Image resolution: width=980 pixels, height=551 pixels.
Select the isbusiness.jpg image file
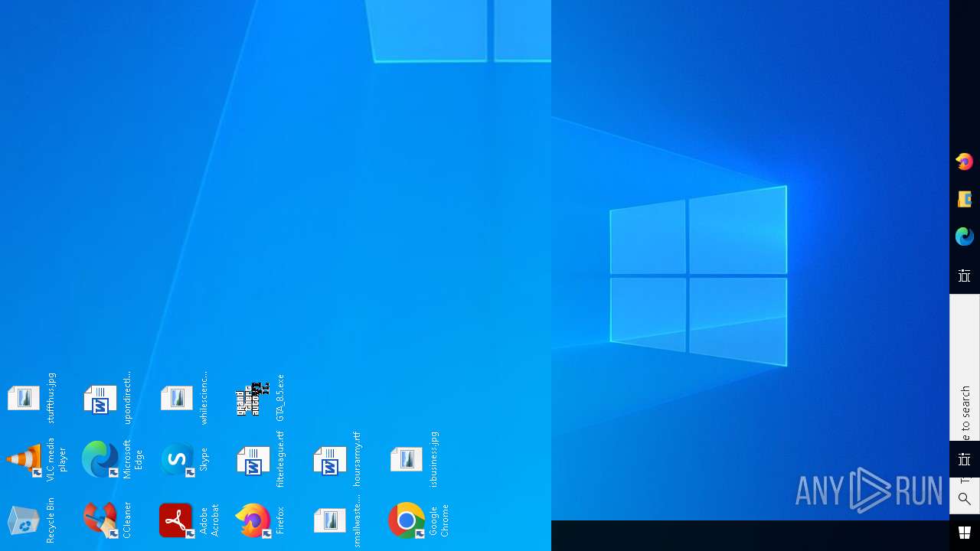[x=413, y=459]
